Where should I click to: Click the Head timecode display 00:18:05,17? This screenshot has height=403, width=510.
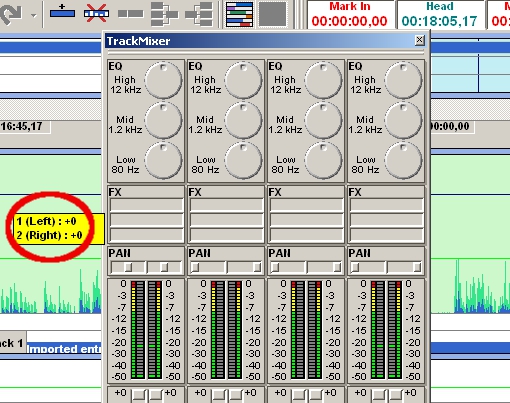[x=440, y=15]
